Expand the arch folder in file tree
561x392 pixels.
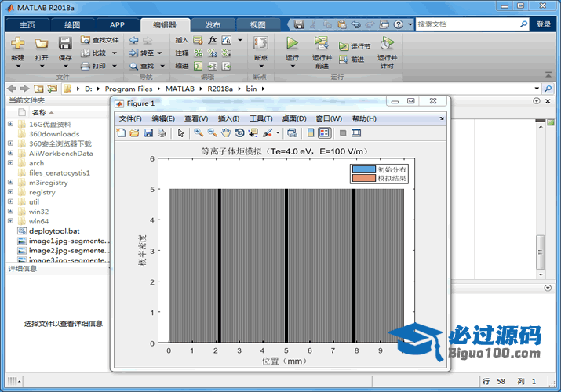click(x=10, y=163)
